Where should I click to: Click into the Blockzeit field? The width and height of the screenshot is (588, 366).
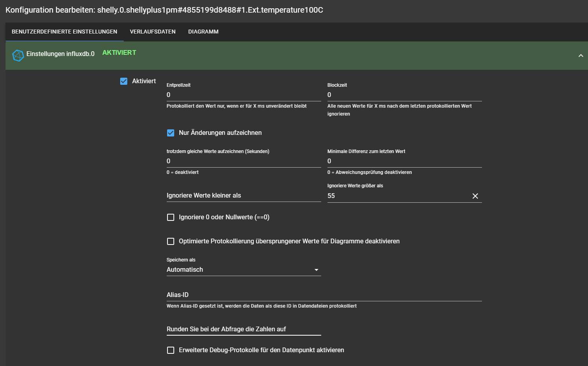point(404,95)
